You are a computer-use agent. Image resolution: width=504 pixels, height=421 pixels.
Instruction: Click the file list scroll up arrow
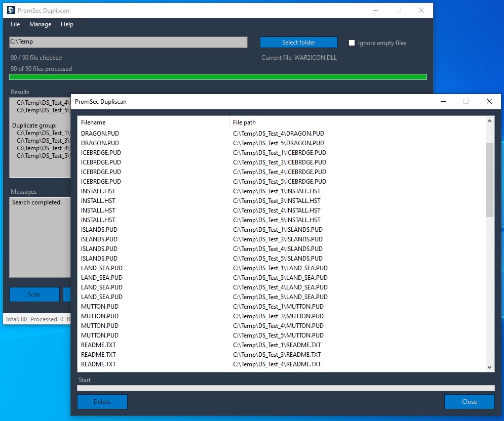(x=489, y=121)
